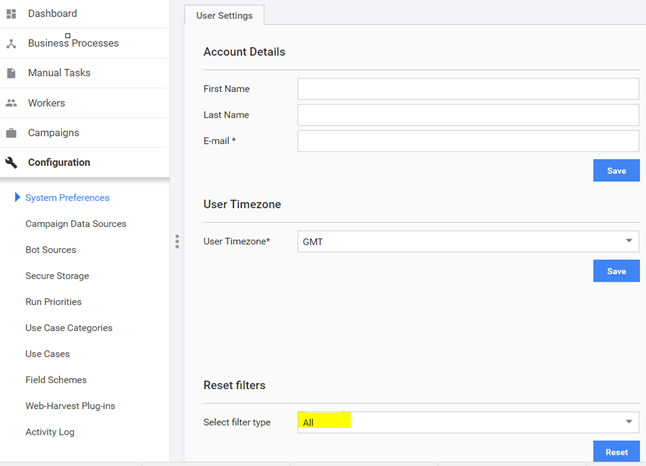
Task: Open Business Processes in sidebar
Action: [x=73, y=43]
